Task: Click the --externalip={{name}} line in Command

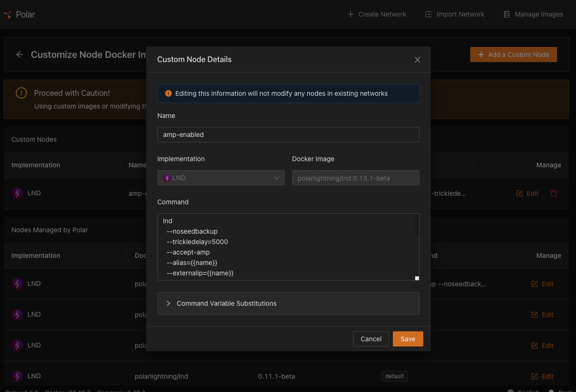Action: (200, 273)
